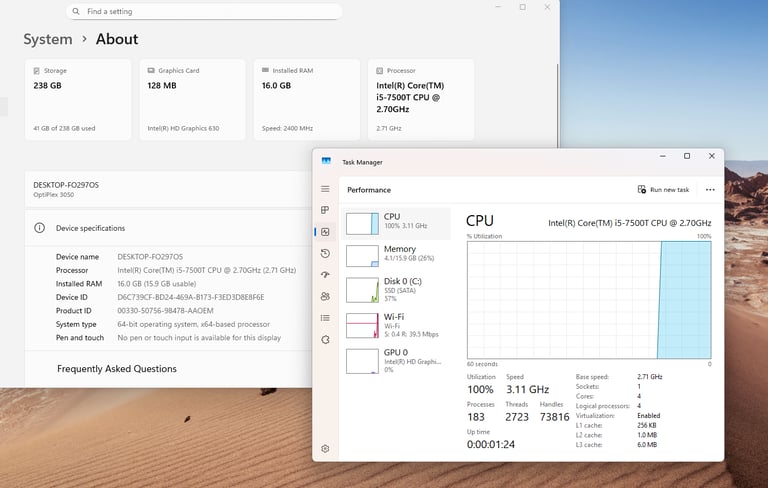Viewport: 768px width, 488px height.
Task: Minimize the Task Manager window
Action: pos(663,156)
